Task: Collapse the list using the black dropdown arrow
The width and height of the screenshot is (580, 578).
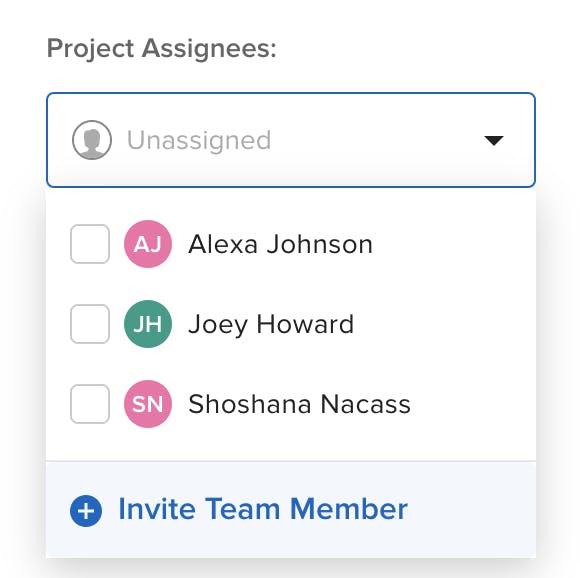Action: tap(494, 141)
